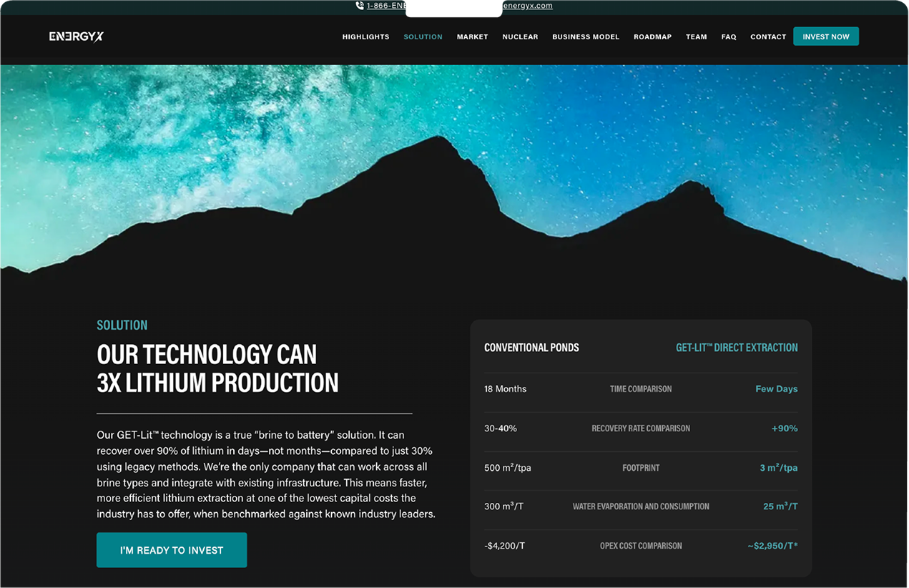The image size is (909, 588).
Task: Navigate to Nuclear section
Action: (x=520, y=36)
